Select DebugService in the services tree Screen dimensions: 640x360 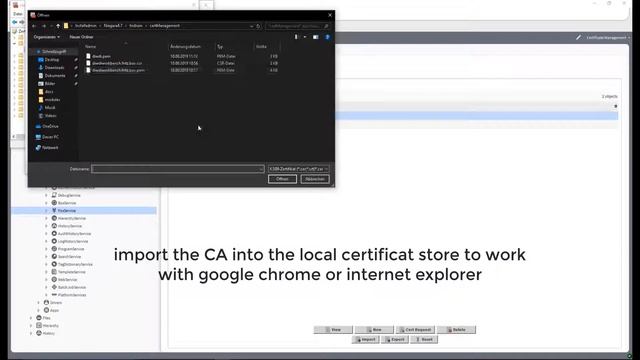point(69,195)
